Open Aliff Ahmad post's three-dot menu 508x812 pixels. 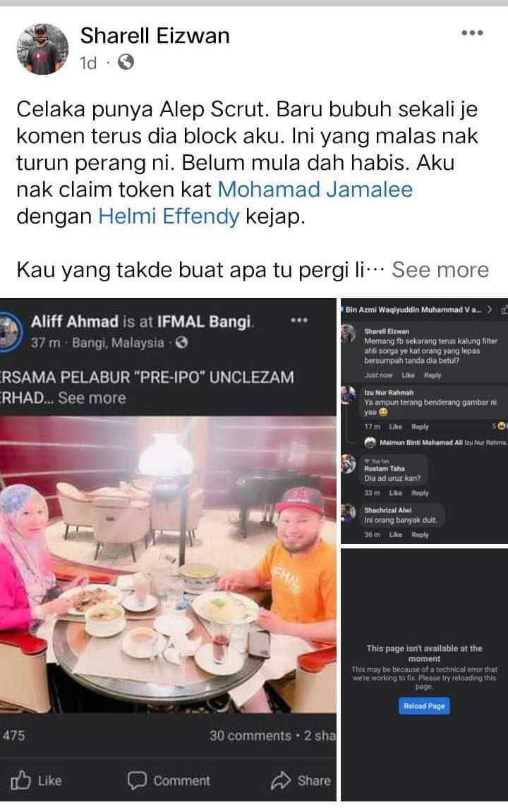pyautogui.click(x=299, y=321)
